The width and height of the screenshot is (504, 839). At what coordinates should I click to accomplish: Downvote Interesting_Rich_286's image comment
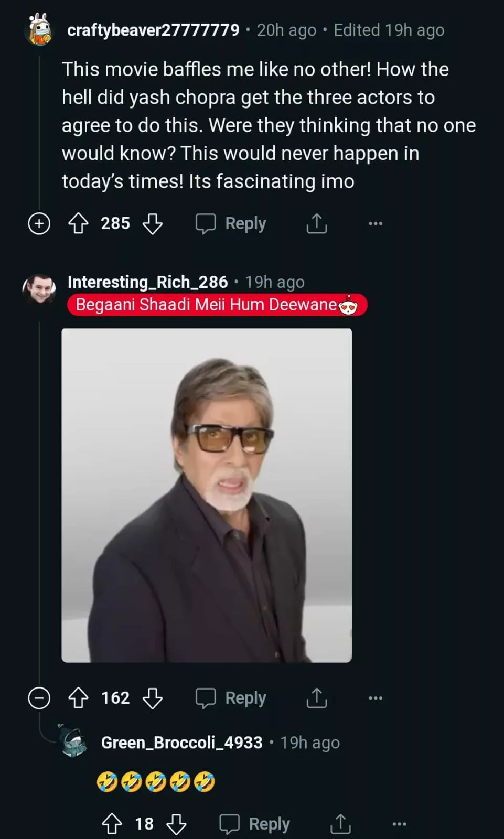pos(153,698)
